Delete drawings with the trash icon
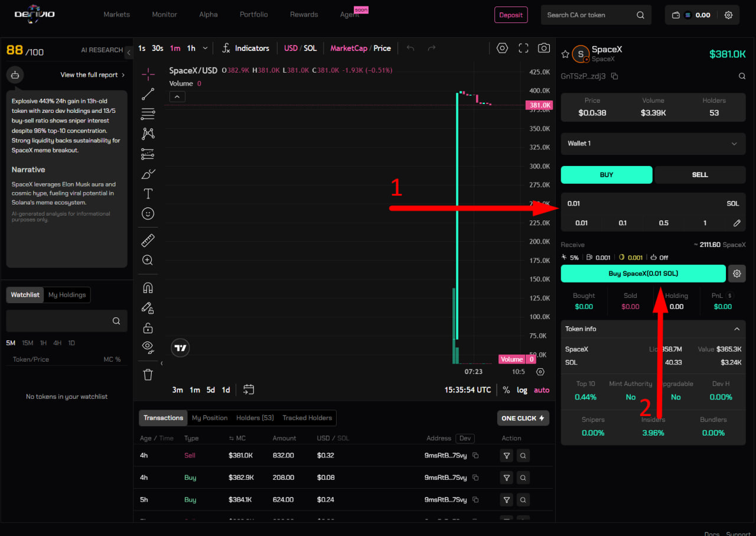 pos(148,374)
